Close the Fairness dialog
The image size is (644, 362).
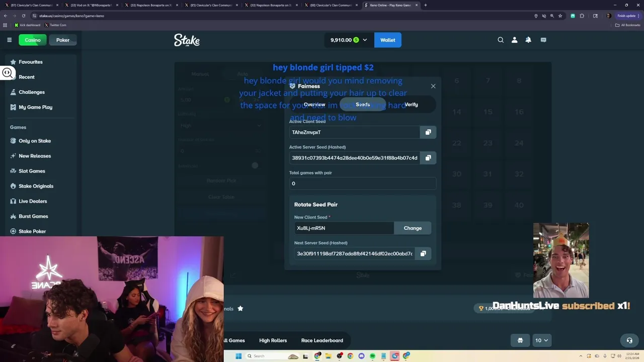pos(433,86)
